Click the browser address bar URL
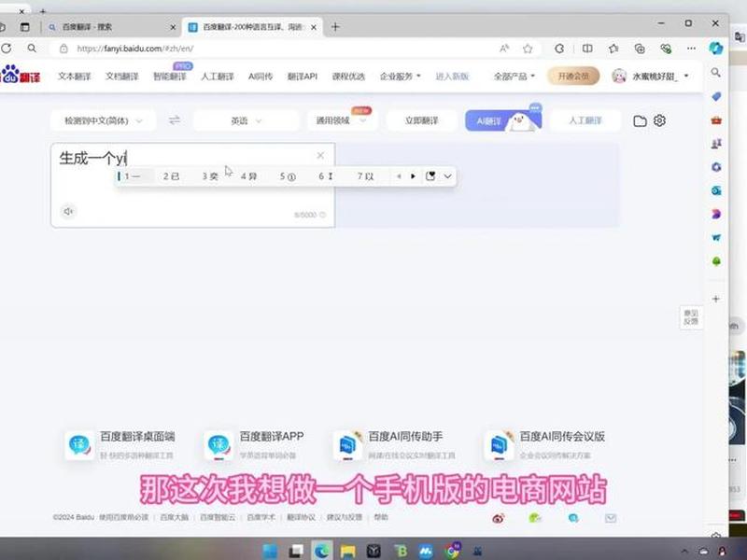 tap(135, 49)
